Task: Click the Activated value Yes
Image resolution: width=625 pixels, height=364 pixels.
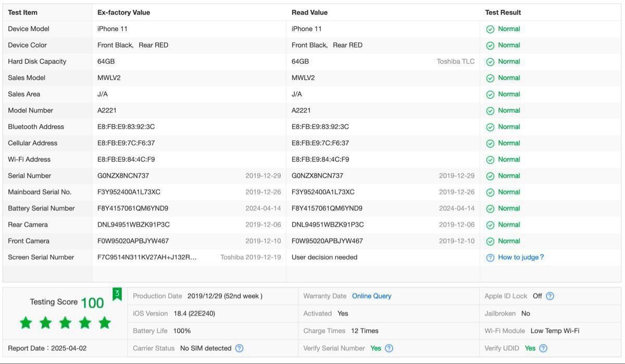Action: (x=343, y=313)
